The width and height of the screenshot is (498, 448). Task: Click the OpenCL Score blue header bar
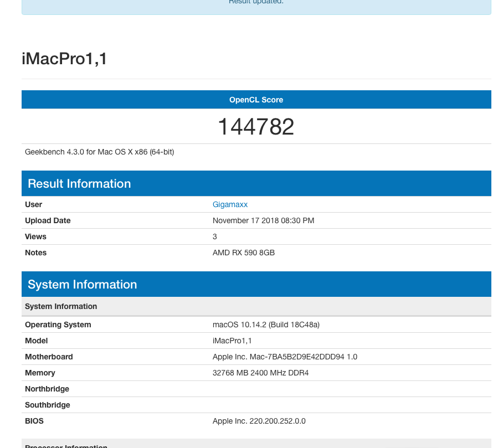pos(256,100)
